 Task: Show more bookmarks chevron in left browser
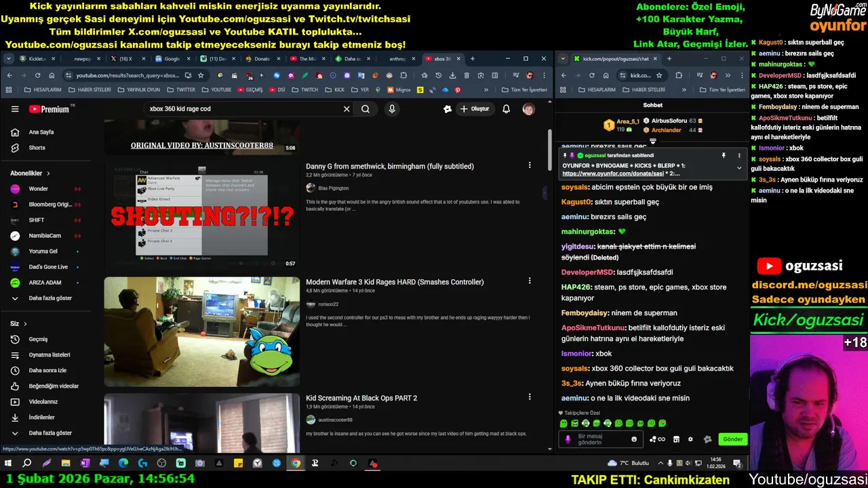[486, 89]
